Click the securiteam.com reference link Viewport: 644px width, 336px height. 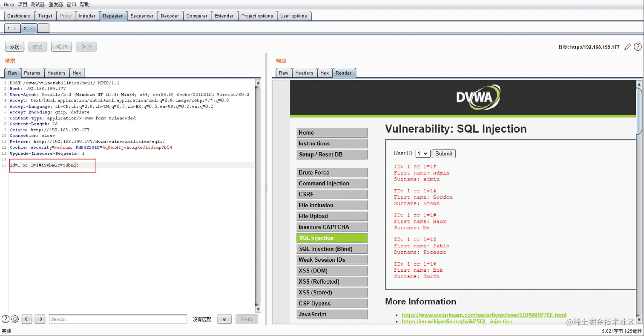pyautogui.click(x=484, y=315)
